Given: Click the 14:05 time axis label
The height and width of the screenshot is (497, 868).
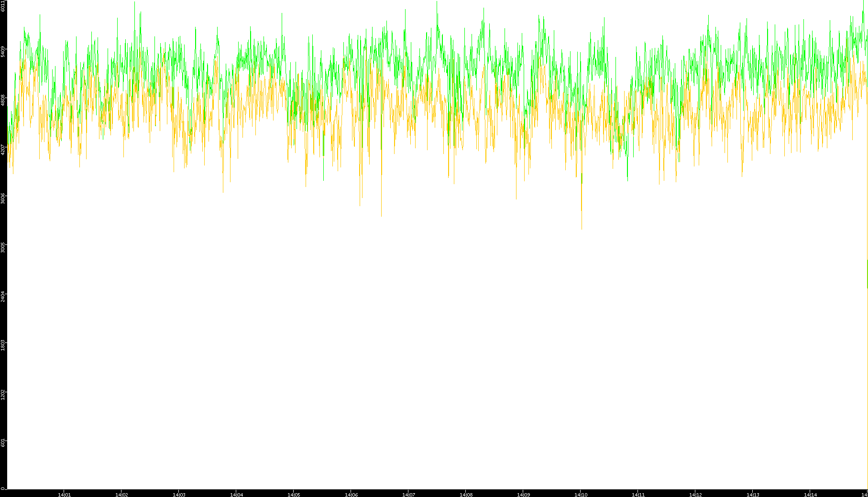Looking at the screenshot, I should (x=294, y=495).
